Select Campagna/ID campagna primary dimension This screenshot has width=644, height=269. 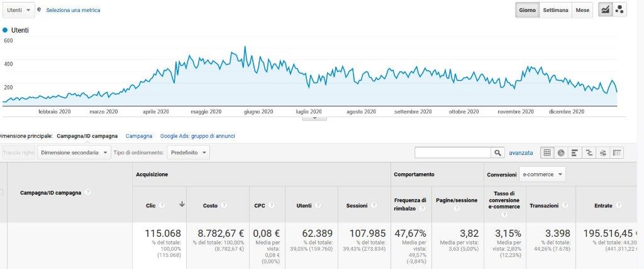[x=87, y=135]
